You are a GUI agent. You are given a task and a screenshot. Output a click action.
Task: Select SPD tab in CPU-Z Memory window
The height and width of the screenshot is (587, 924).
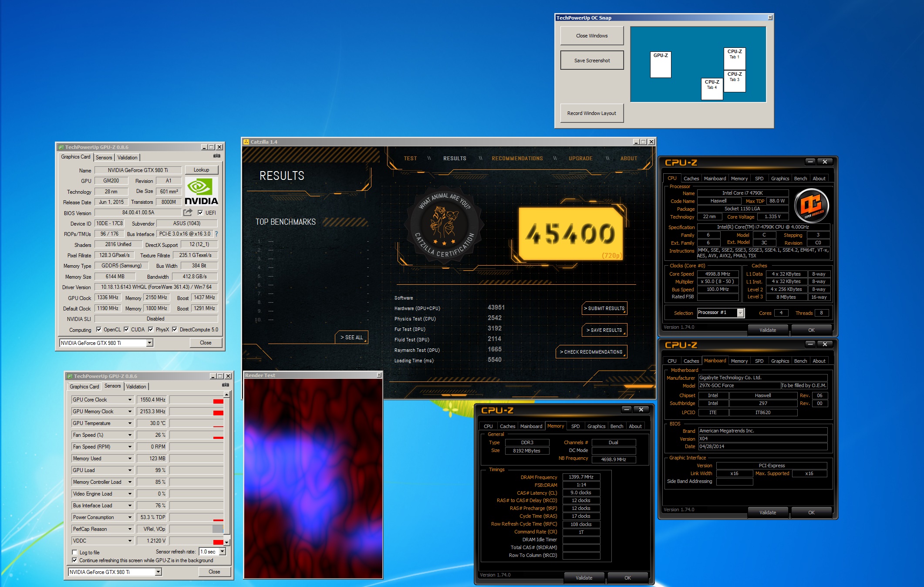tap(575, 426)
